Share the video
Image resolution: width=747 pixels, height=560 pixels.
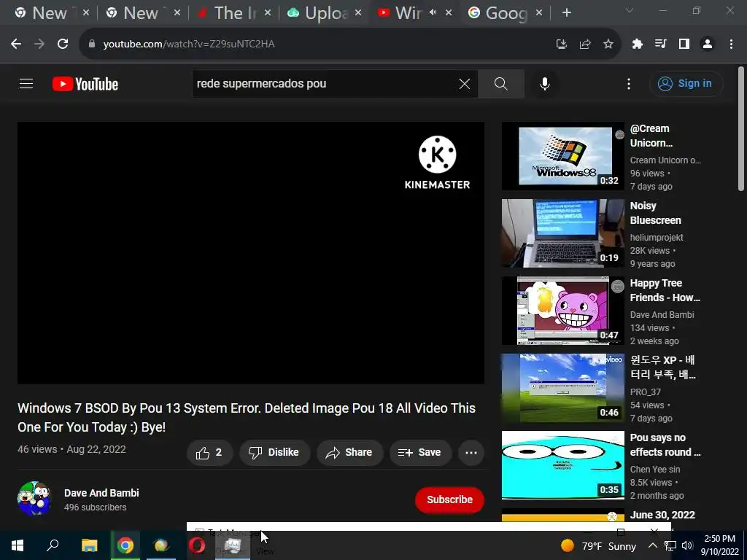[349, 452]
